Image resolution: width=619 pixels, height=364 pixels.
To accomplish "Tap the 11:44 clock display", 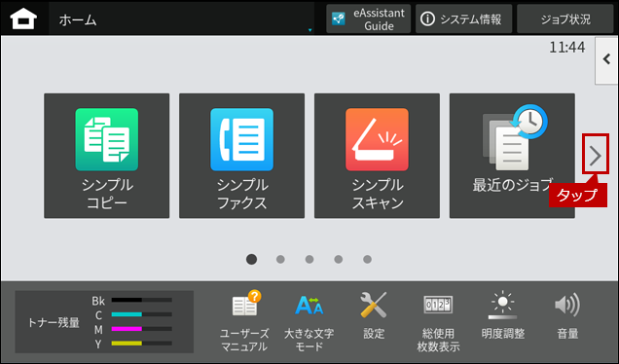I will click(566, 48).
